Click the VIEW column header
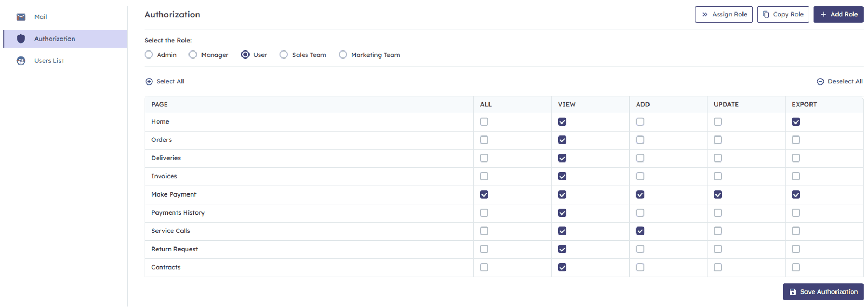868x307 pixels. click(x=567, y=104)
